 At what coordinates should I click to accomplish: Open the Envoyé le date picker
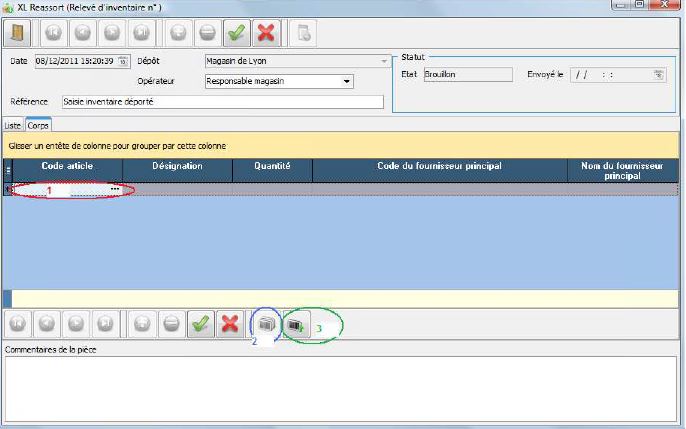[x=659, y=74]
